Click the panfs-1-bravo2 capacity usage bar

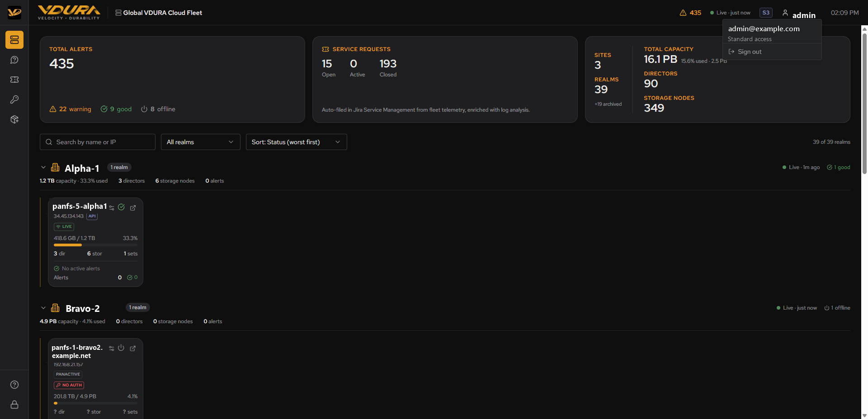pyautogui.click(x=95, y=403)
